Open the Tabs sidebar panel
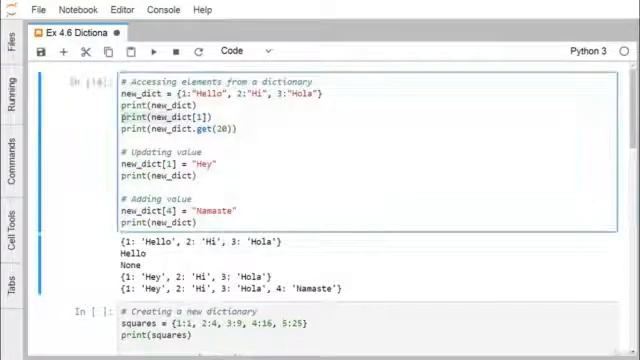 11,285
